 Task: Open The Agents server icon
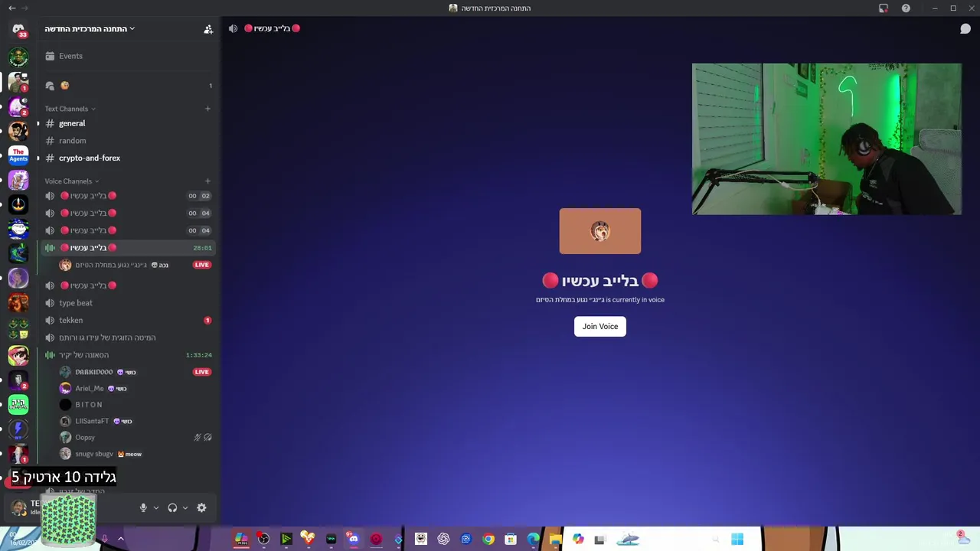[x=18, y=155]
